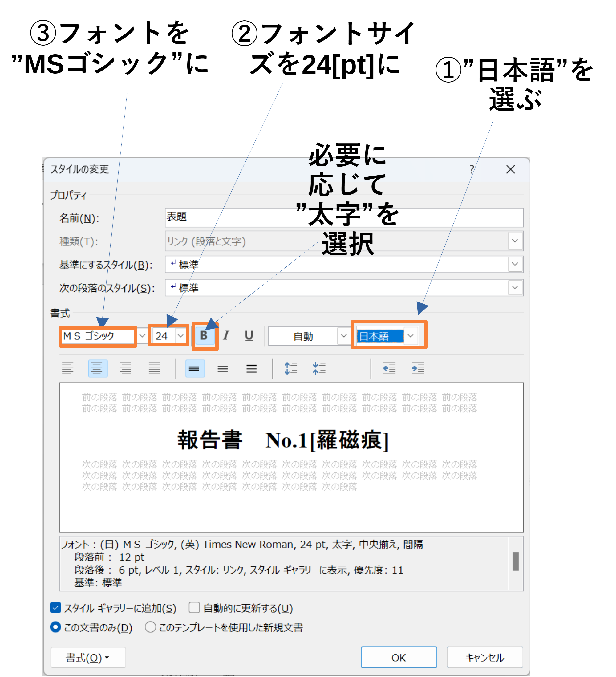Screen dimensions: 616x677
Task: Enable 自動的に更新する checkbox
Action: pyautogui.click(x=194, y=608)
